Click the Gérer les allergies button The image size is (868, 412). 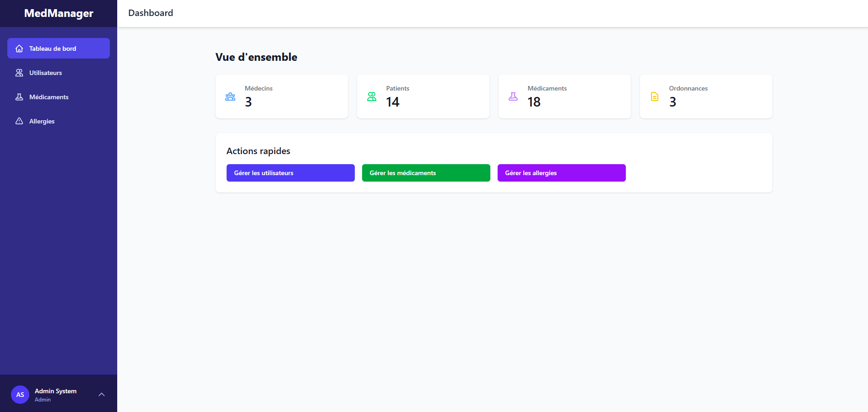(x=561, y=173)
